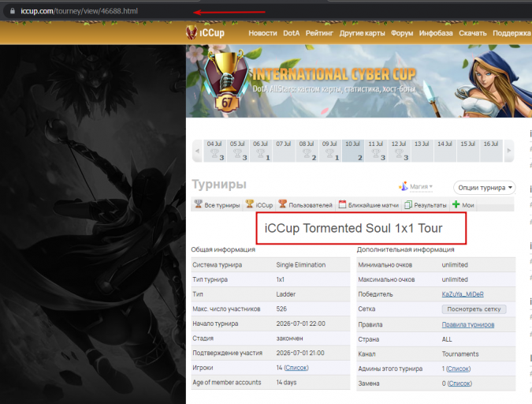Switch to the Мои tab
This screenshot has width=532, height=404.
pyautogui.click(x=463, y=205)
